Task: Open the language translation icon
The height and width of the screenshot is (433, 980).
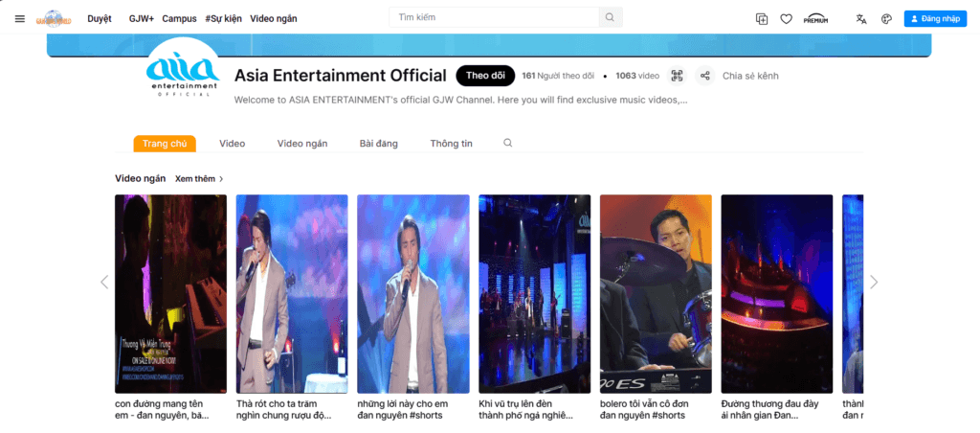Action: pyautogui.click(x=861, y=19)
